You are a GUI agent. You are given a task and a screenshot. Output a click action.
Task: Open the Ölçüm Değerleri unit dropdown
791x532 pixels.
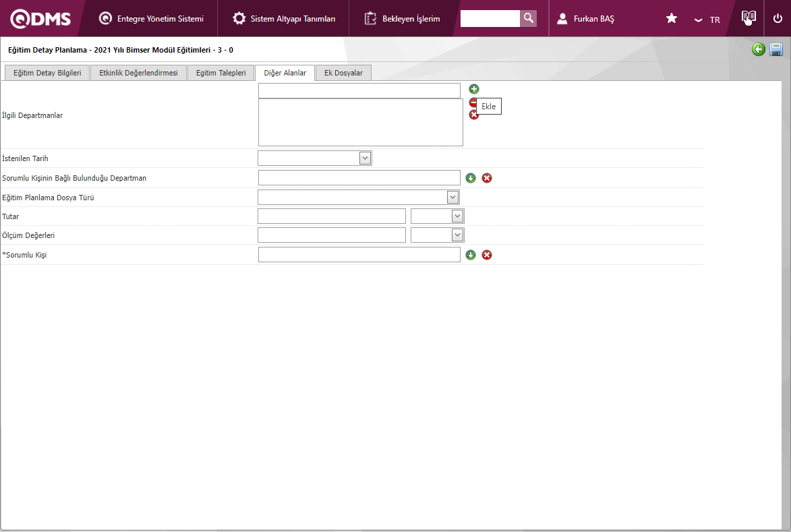(x=457, y=235)
